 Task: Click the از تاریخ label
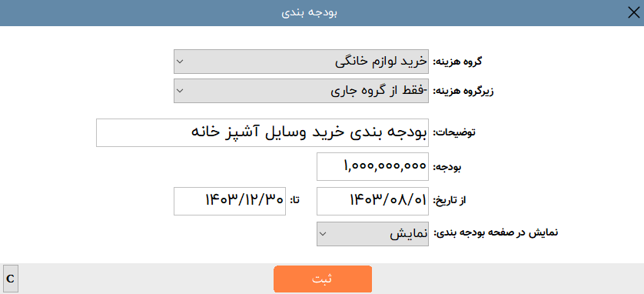451,201
